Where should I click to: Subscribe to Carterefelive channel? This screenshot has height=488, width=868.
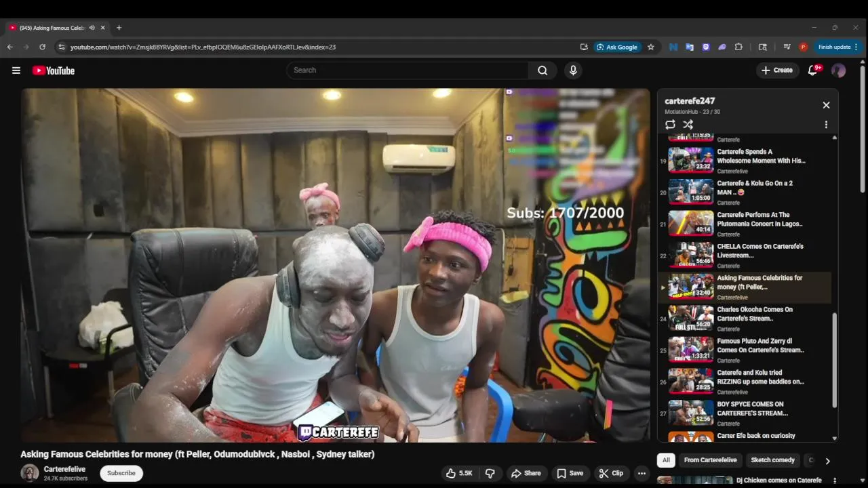(121, 473)
